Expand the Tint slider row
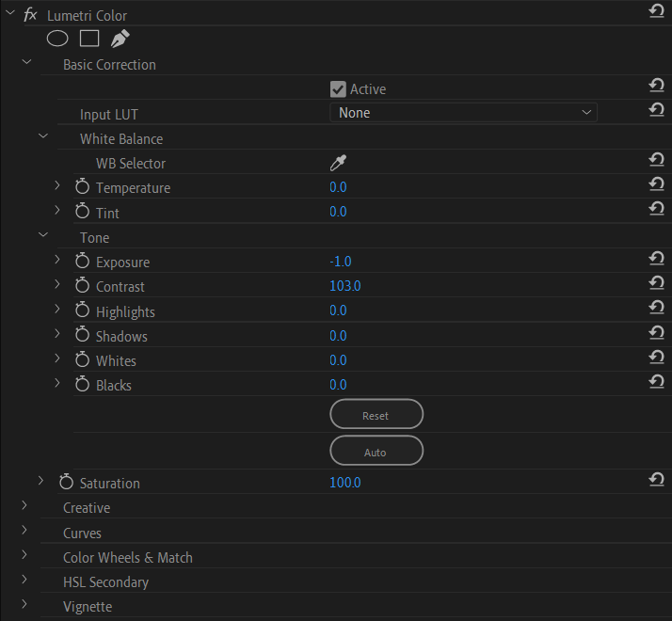Image resolution: width=672 pixels, height=621 pixels. pyautogui.click(x=57, y=210)
